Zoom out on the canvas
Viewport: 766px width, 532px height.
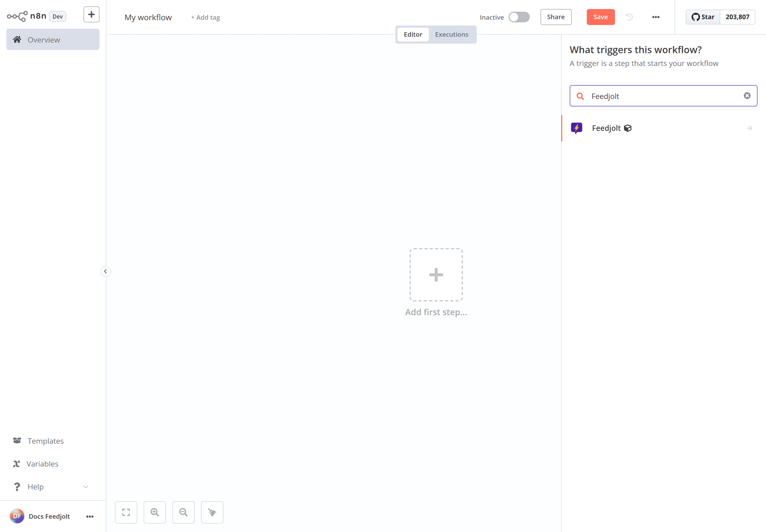(x=183, y=512)
